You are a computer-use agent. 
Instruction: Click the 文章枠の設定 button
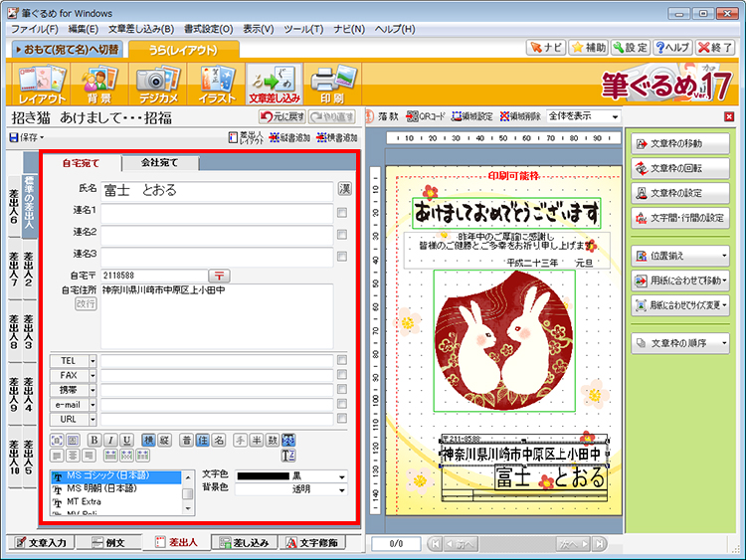[x=680, y=193]
